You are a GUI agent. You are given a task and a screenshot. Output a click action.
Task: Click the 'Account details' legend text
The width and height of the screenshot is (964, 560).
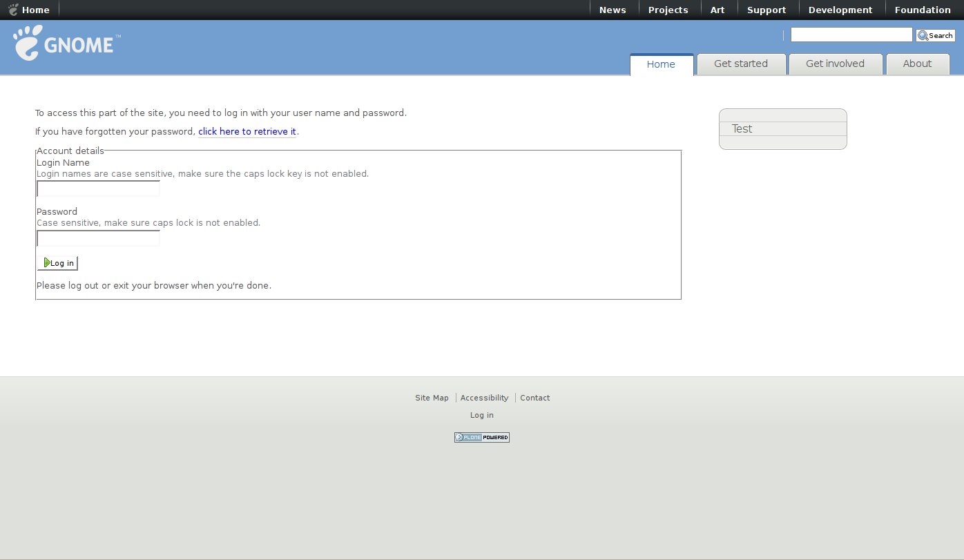coord(70,151)
